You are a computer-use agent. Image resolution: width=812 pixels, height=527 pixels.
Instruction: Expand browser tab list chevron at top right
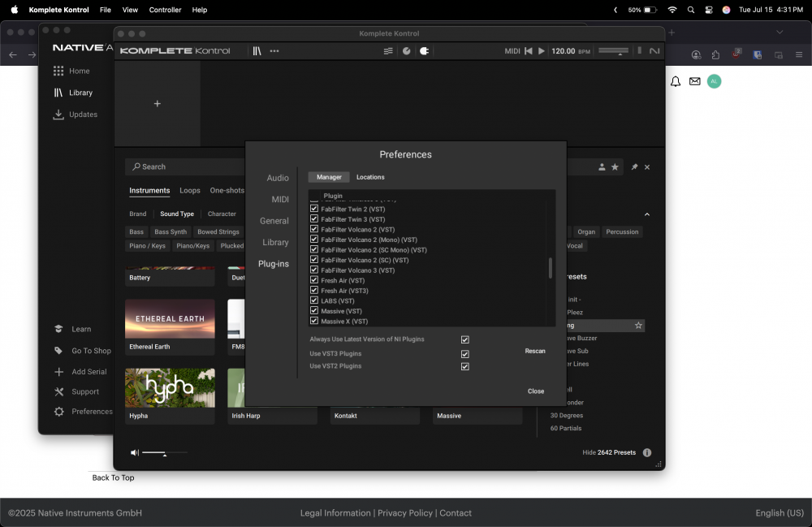[780, 32]
